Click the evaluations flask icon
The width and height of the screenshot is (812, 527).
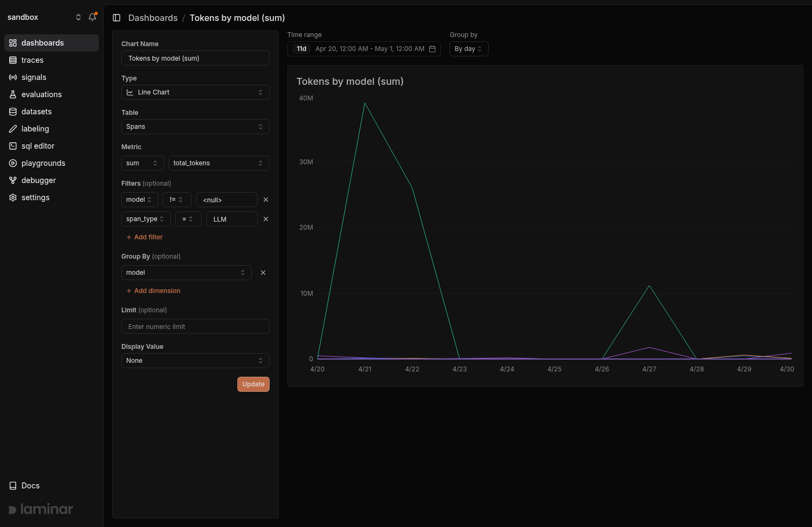pos(13,94)
